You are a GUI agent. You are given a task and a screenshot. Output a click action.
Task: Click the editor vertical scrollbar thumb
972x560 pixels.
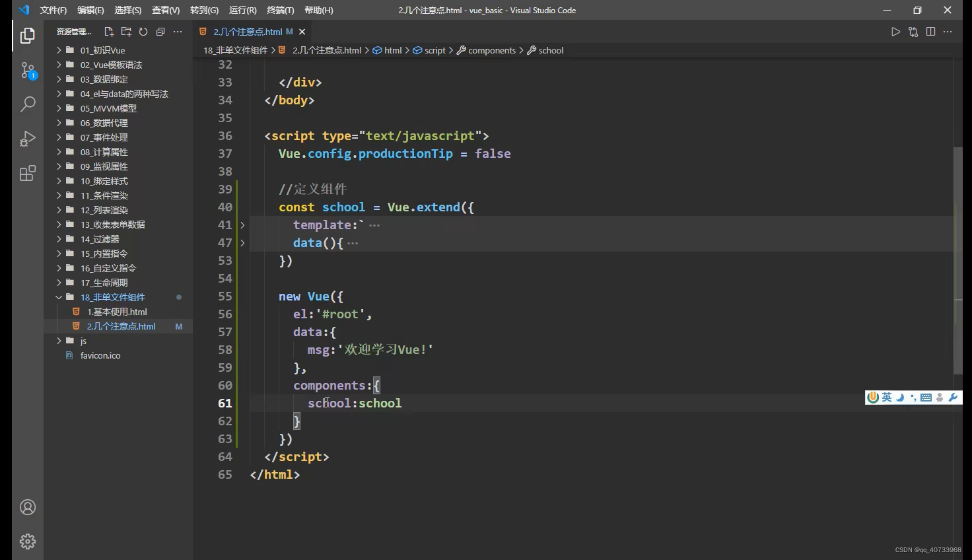pos(958,260)
